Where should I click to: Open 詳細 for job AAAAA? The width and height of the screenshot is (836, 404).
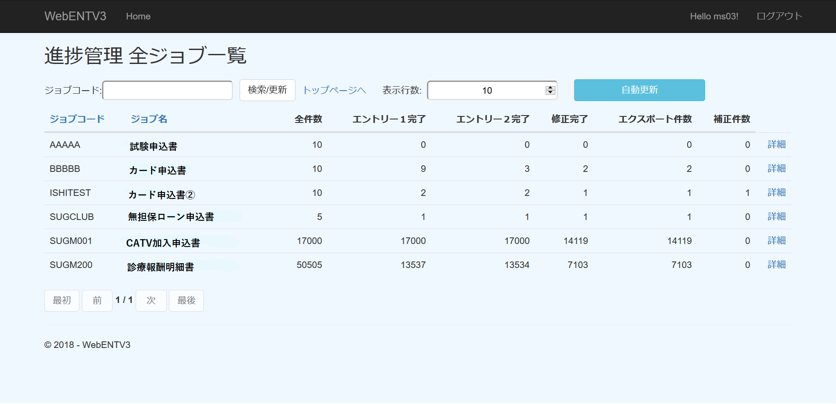coord(776,145)
